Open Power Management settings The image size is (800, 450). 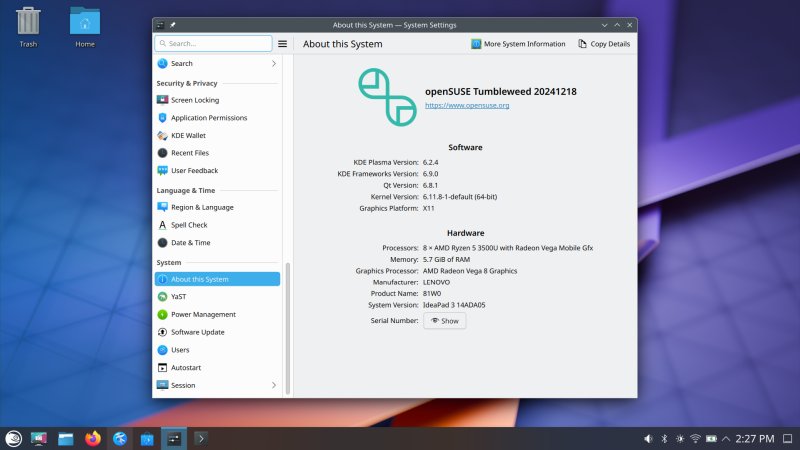pyautogui.click(x=217, y=314)
